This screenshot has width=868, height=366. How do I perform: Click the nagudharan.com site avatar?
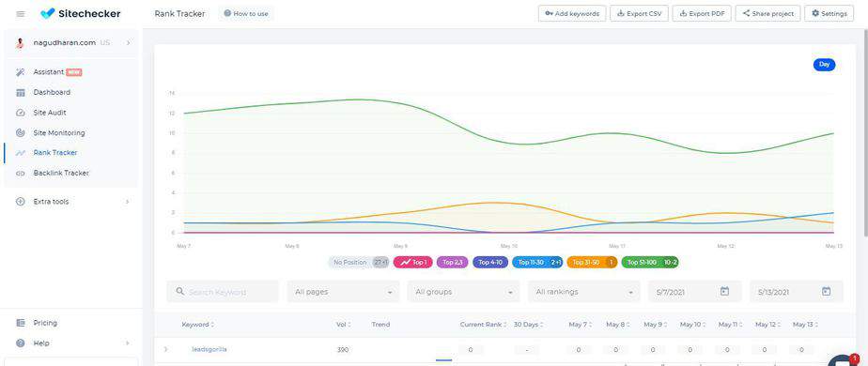click(x=21, y=42)
